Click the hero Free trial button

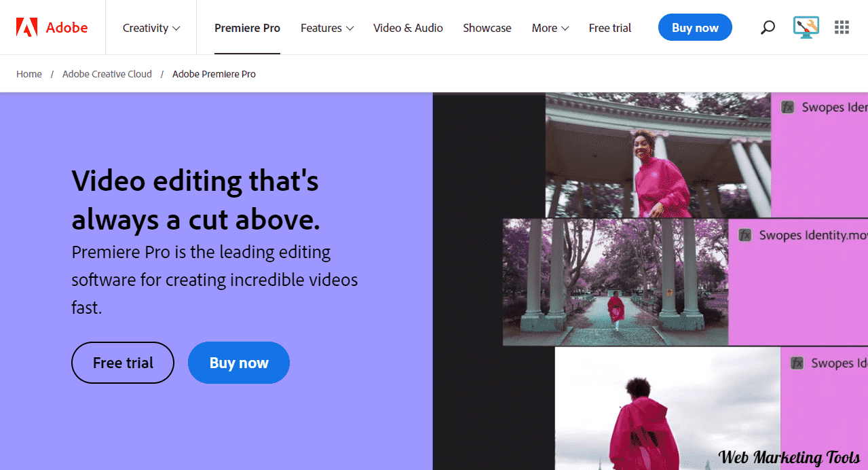tap(123, 363)
